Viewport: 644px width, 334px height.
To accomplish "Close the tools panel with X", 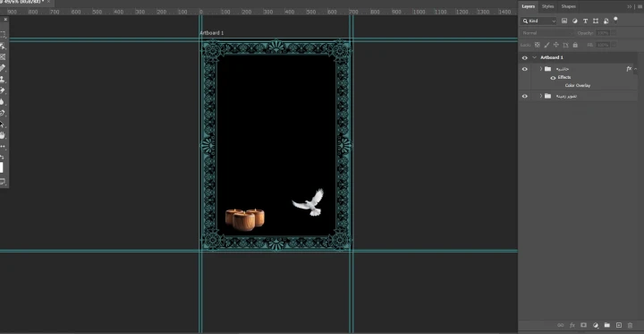I will (5, 20).
